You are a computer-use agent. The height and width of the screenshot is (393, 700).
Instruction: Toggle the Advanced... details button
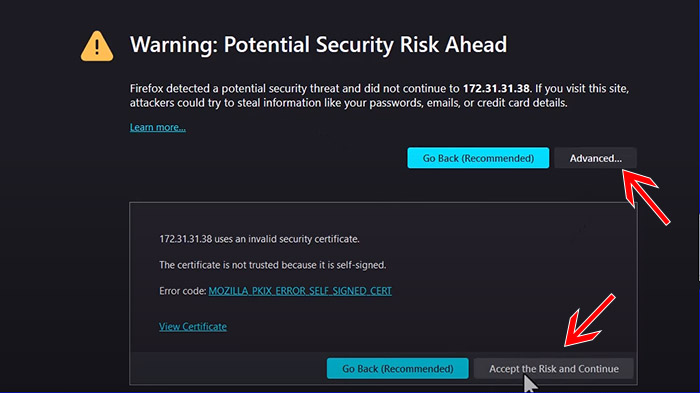point(596,158)
